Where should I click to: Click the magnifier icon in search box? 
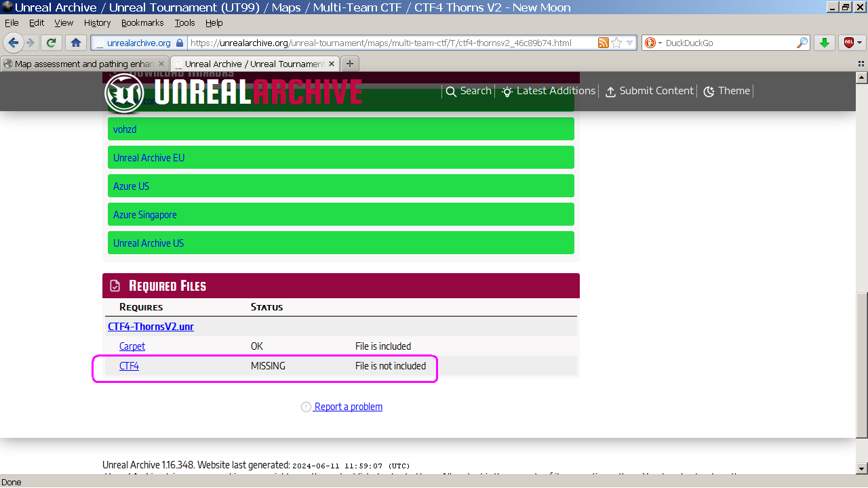802,43
